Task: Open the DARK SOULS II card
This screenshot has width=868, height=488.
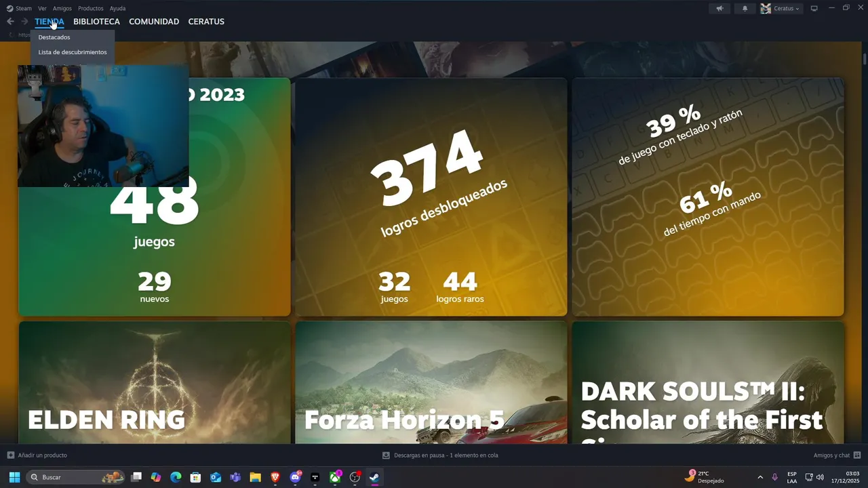Action: coord(708,382)
